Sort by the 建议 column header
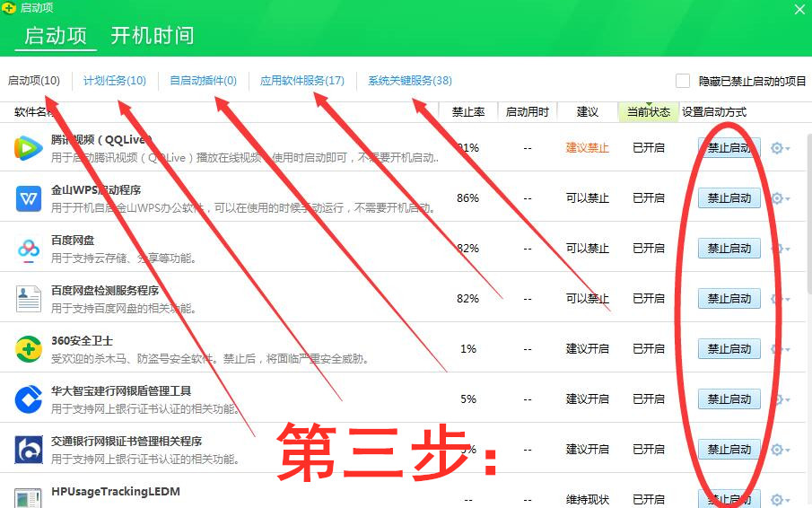 (588, 112)
